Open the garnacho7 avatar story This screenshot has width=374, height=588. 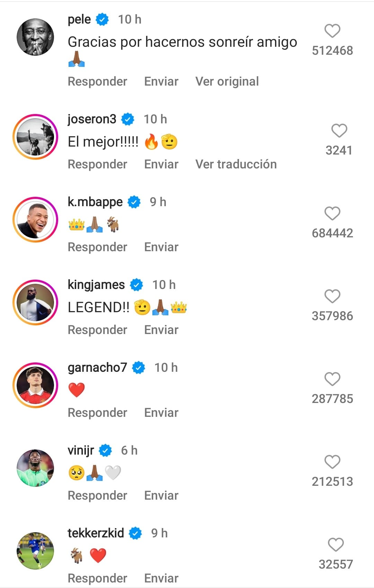coord(35,385)
